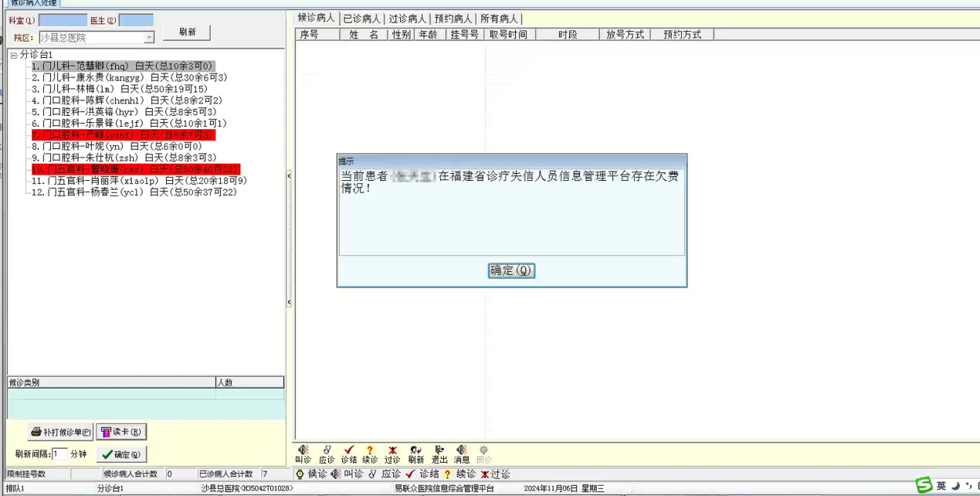Select 门口腔科-朱仕杭(zsh) tree row

pyautogui.click(x=124, y=158)
